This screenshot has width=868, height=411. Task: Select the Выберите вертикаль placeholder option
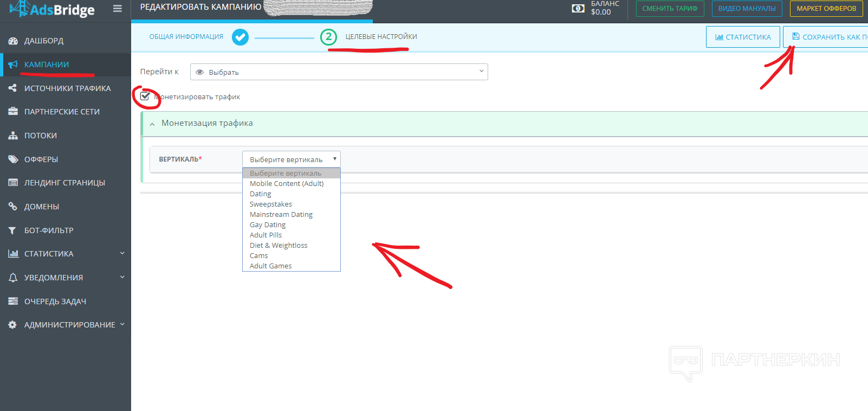pyautogui.click(x=292, y=173)
